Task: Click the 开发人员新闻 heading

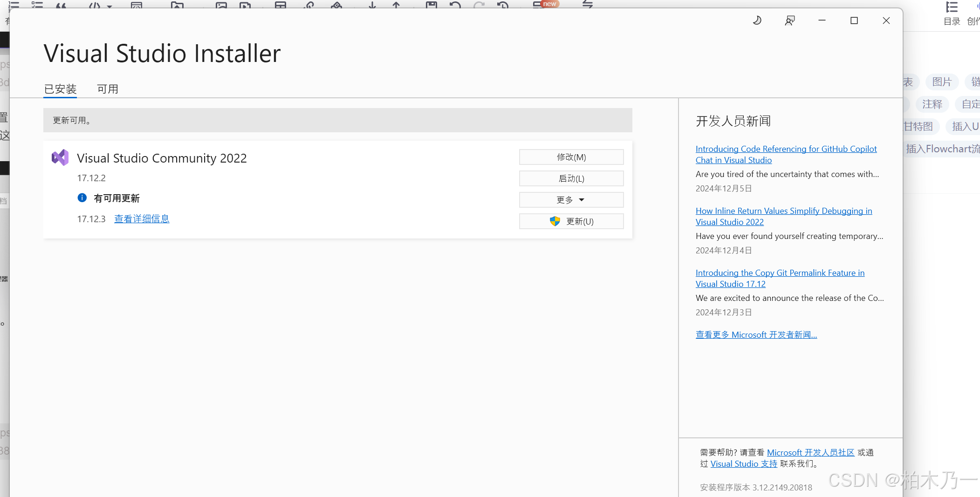Action: click(x=733, y=121)
